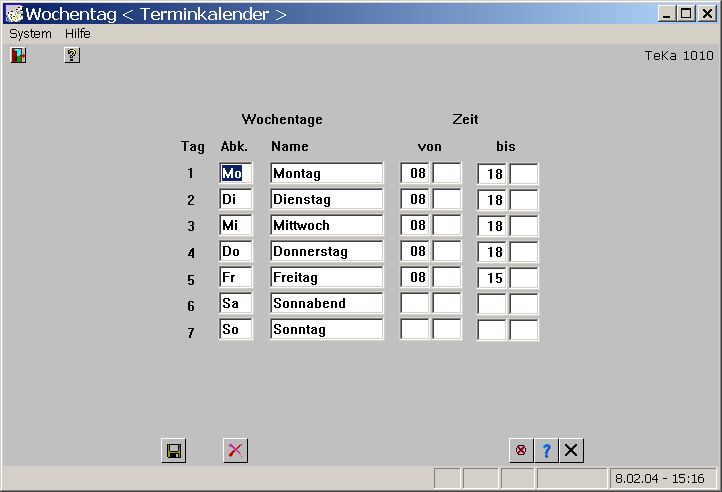Click the application icon in title bar
The width and height of the screenshot is (722, 492).
[14, 14]
